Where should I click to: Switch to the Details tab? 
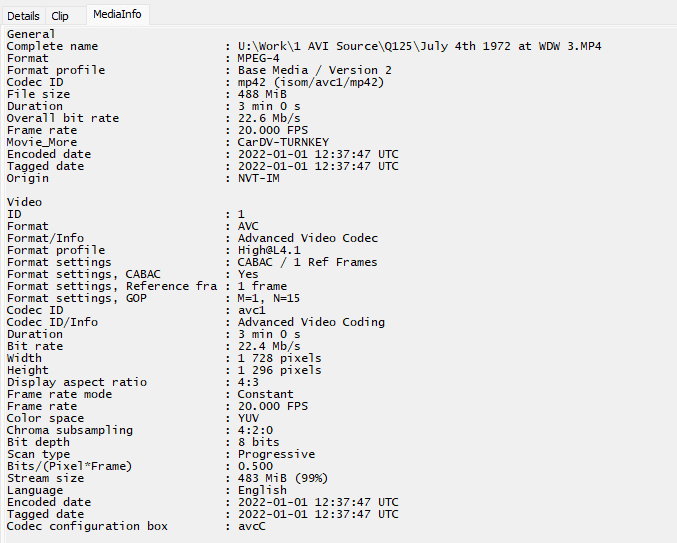(23, 15)
